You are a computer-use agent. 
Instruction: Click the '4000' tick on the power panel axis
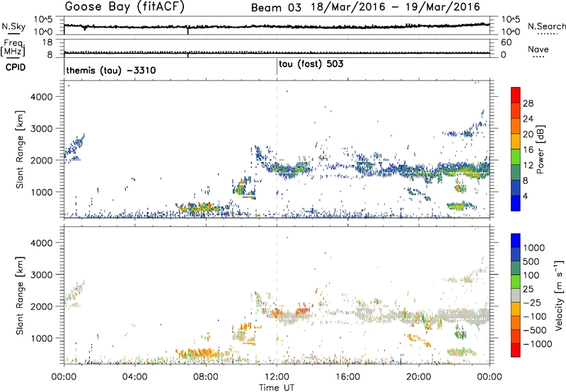coord(42,97)
